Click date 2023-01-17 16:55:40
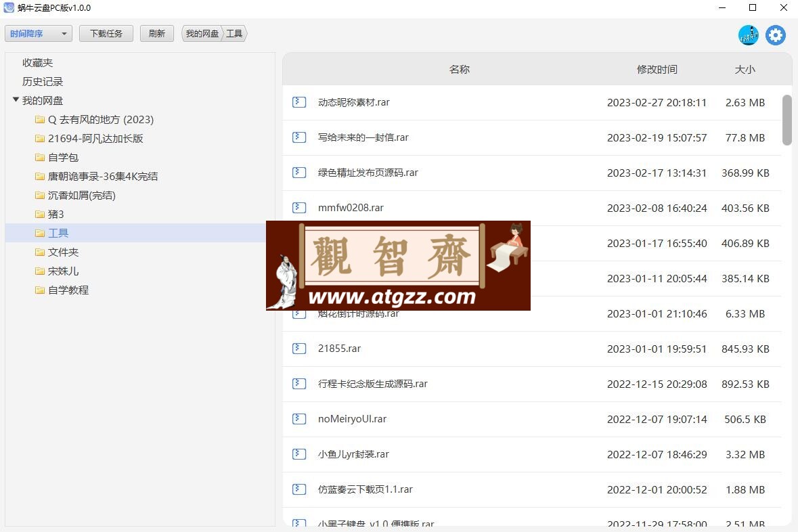The image size is (798, 532). pos(657,244)
